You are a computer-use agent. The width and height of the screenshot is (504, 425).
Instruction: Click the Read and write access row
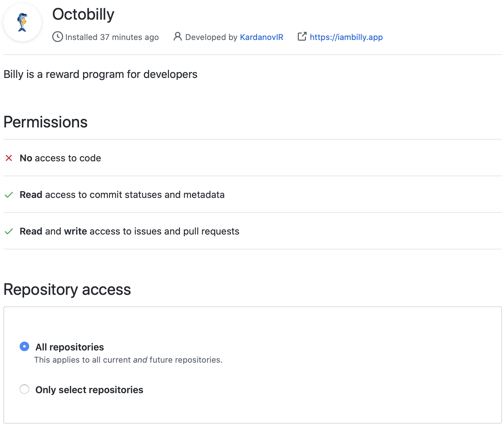point(129,231)
